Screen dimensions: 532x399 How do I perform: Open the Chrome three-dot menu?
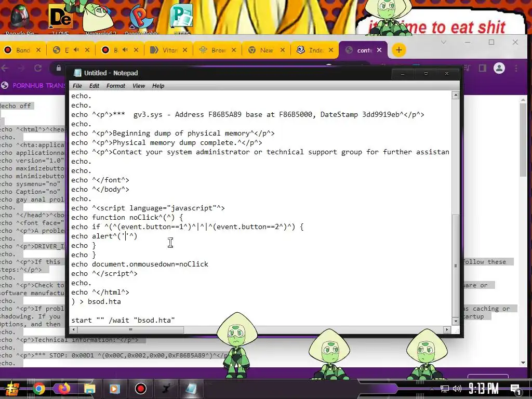516,68
